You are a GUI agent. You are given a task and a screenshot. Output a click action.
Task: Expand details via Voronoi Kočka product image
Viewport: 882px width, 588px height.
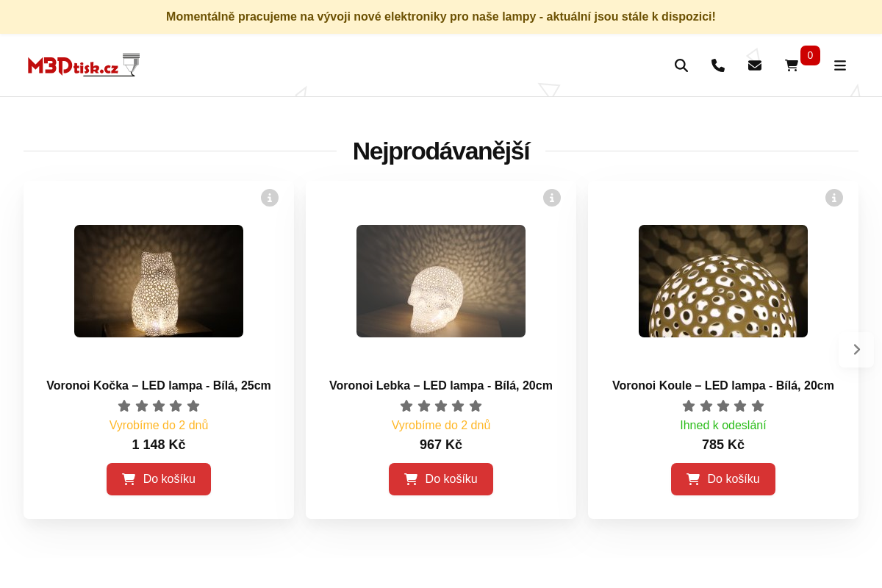point(158,281)
